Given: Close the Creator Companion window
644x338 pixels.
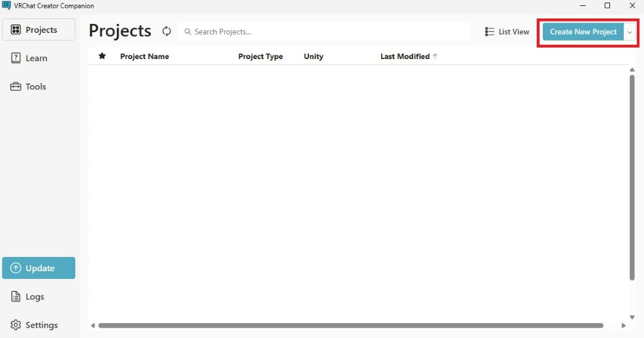Looking at the screenshot, I should [633, 5].
